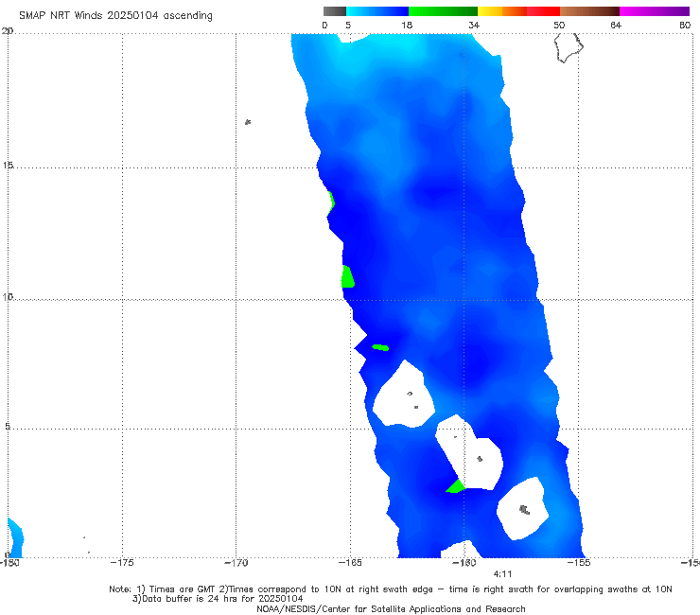Click the note "3)Data buffer is 24 hrs for 20250104"

(x=218, y=599)
